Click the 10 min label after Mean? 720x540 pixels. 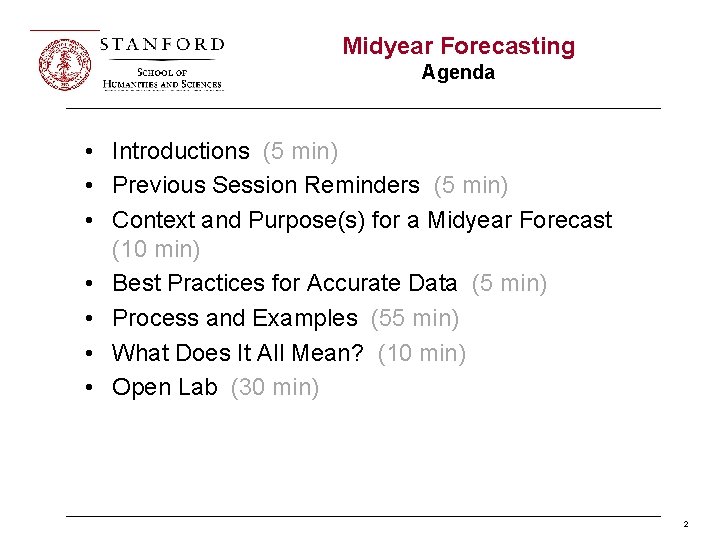click(x=422, y=353)
